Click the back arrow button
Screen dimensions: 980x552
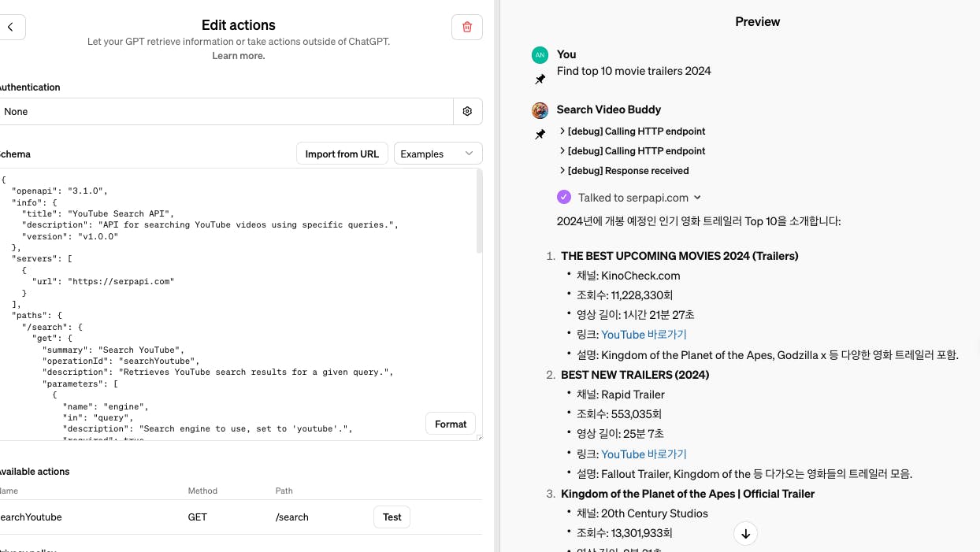tap(11, 27)
